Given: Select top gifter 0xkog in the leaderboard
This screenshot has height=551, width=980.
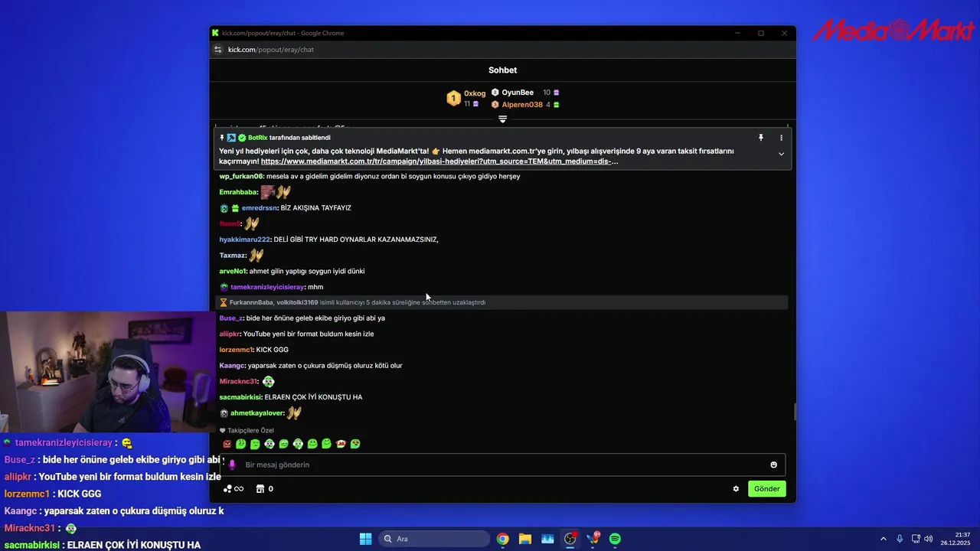Looking at the screenshot, I should point(475,93).
